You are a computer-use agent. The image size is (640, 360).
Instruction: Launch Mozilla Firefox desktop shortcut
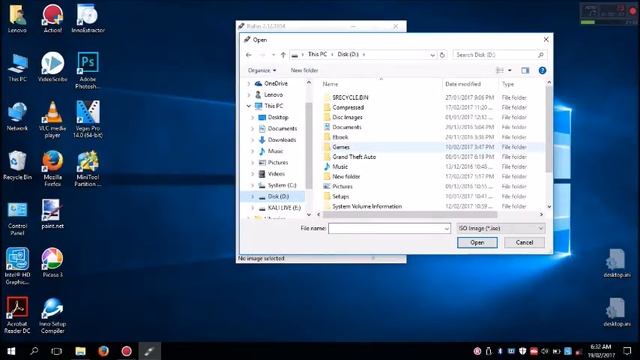pos(53,168)
